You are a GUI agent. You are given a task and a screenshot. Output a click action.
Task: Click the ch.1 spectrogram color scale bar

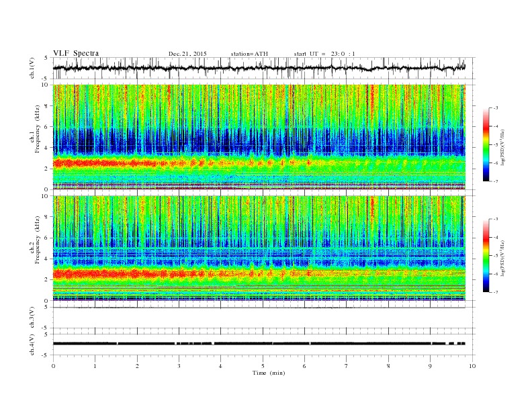coord(486,144)
